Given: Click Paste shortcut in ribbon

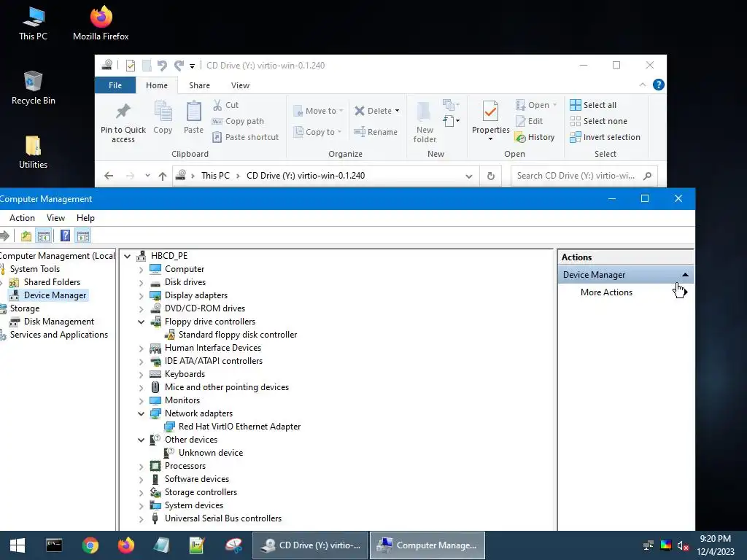Looking at the screenshot, I should [x=245, y=137].
